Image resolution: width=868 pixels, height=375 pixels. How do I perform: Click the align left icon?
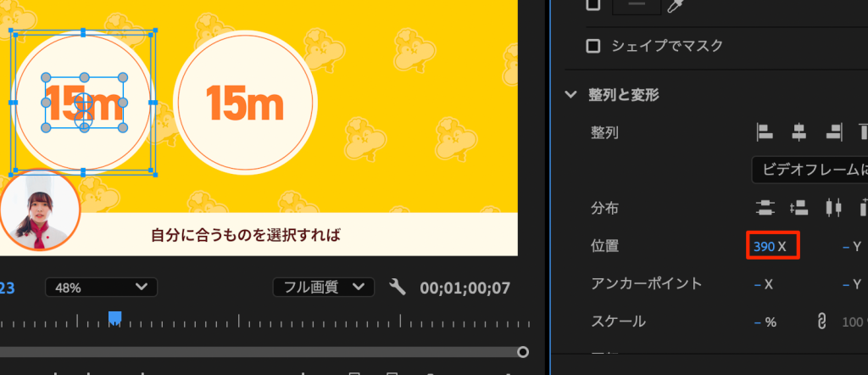pyautogui.click(x=765, y=132)
